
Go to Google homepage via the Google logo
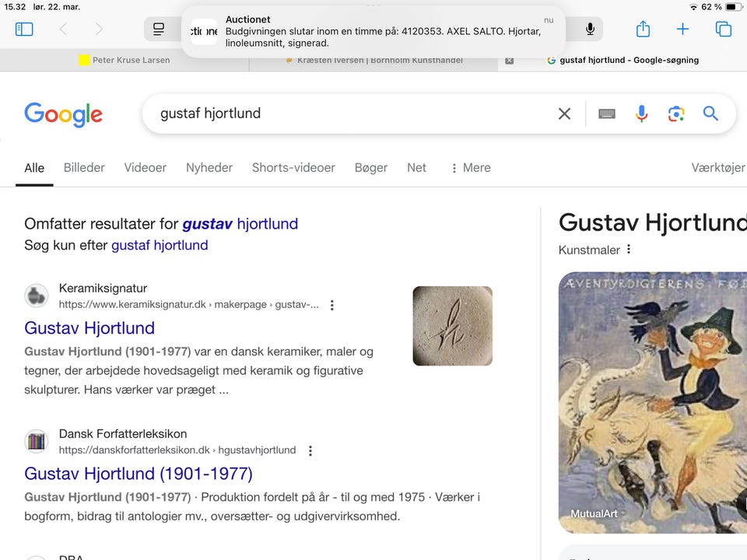[63, 114]
